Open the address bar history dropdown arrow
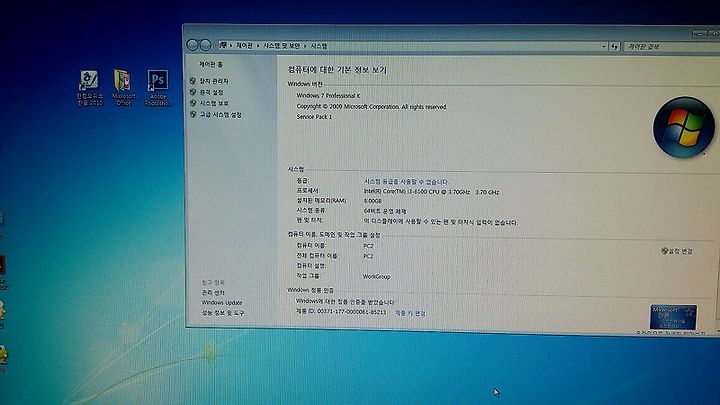This screenshot has height=405, width=720. [x=603, y=46]
